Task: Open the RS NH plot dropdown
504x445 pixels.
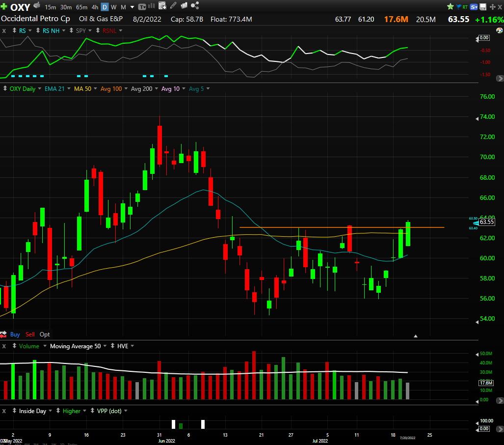Action: click(64, 30)
